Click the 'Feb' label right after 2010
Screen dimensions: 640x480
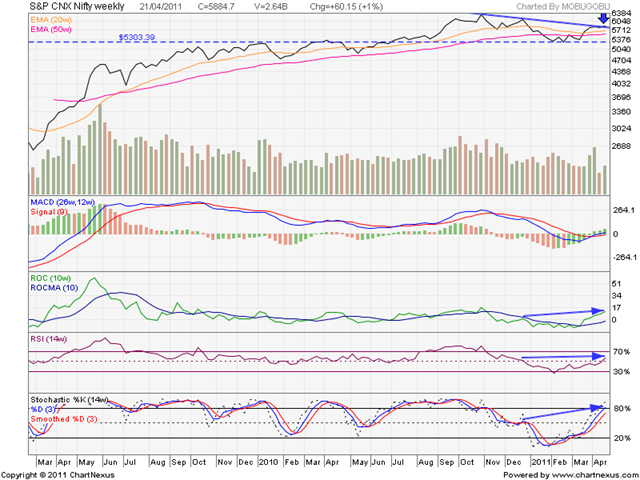(292, 462)
